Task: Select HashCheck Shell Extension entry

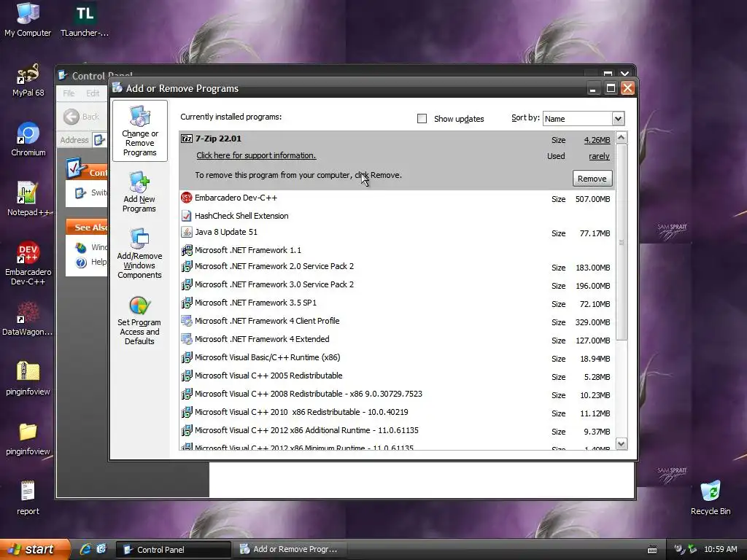Action: (x=397, y=216)
